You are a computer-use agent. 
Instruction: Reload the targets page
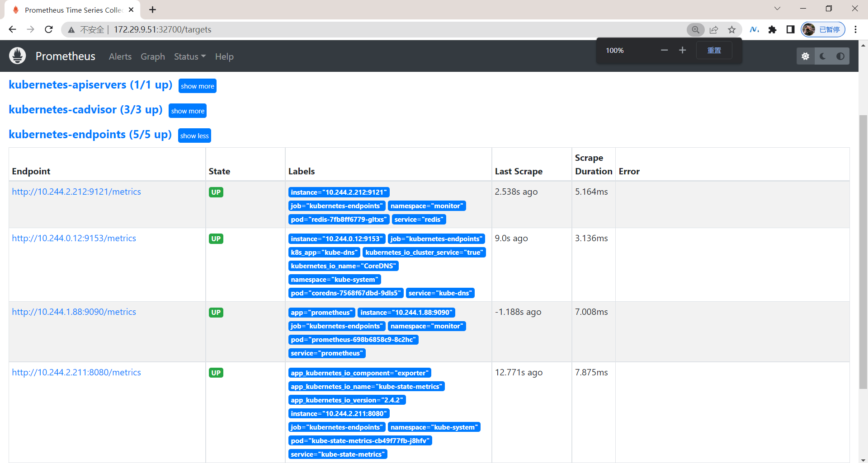pyautogui.click(x=49, y=29)
